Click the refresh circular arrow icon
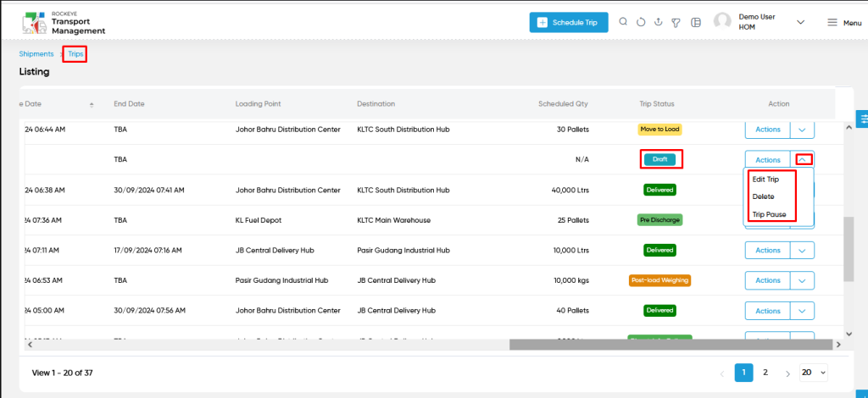The image size is (868, 398). 641,22
